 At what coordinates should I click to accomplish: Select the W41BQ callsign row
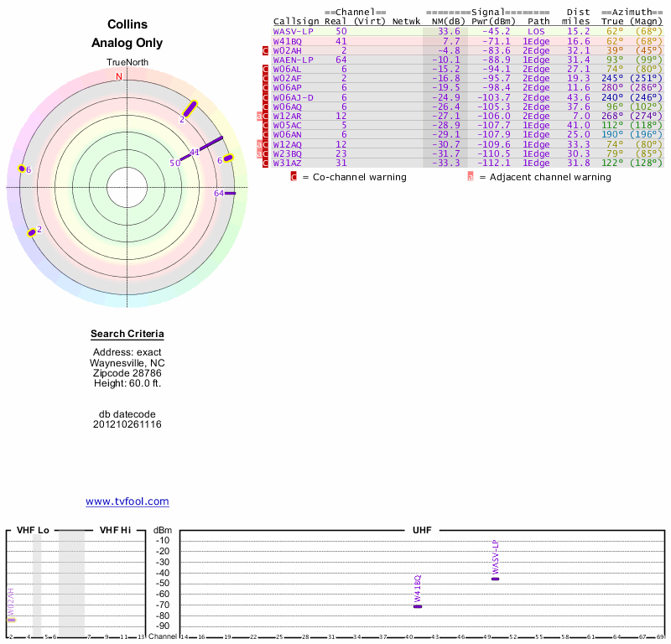(x=287, y=41)
